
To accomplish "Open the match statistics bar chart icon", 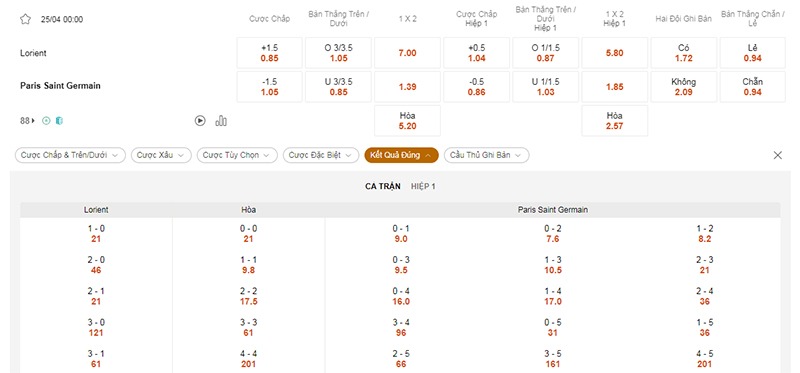I will pos(221,121).
